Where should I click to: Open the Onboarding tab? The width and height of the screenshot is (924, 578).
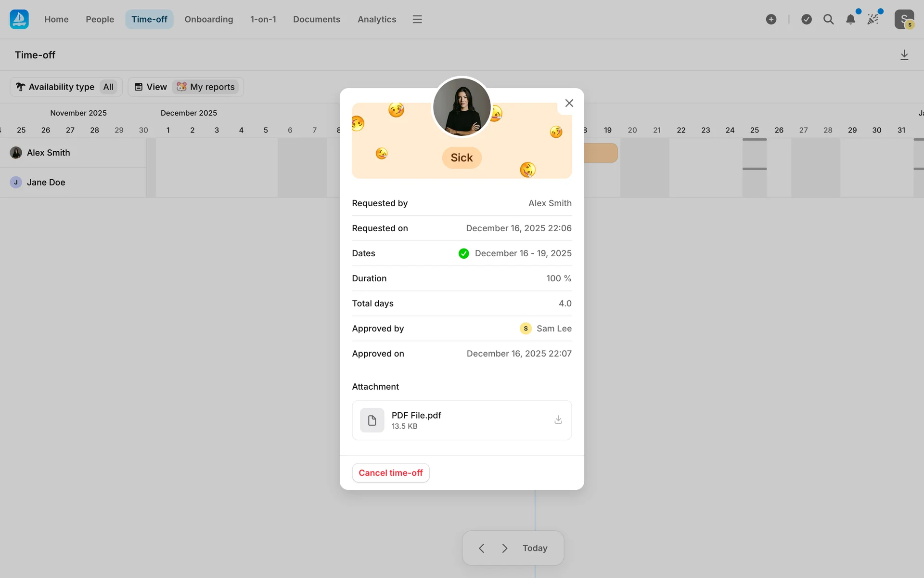[x=208, y=19]
